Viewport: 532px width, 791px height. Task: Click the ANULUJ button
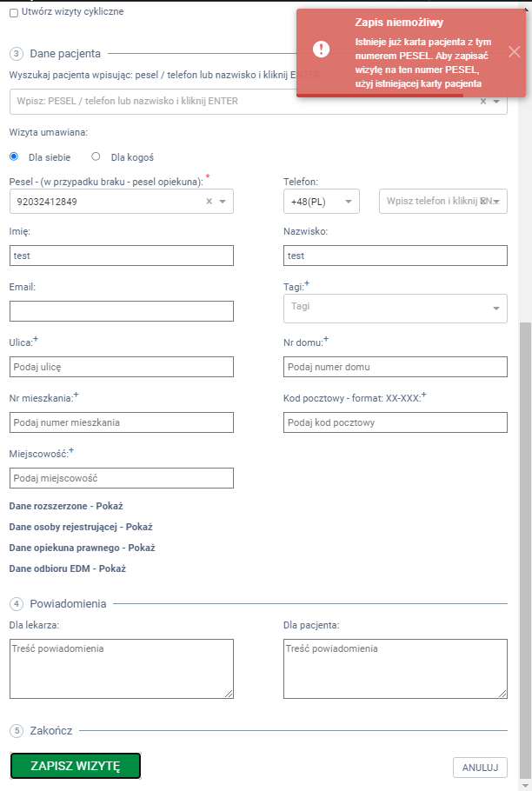(480, 767)
